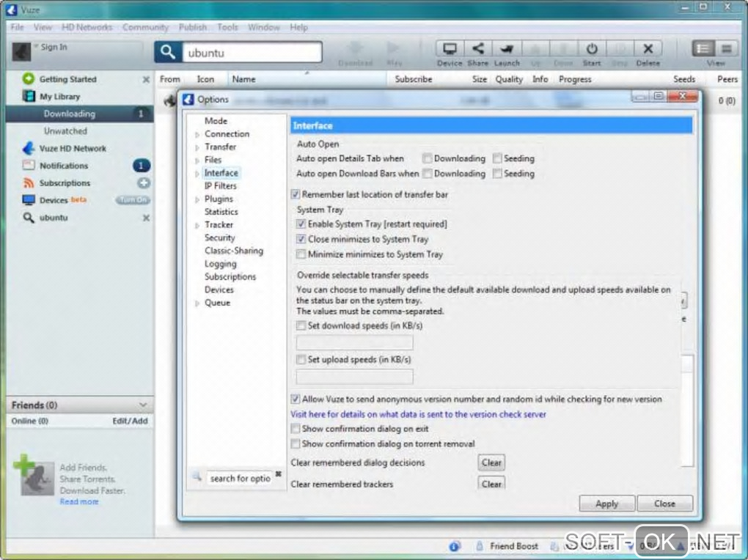Close the ubuntu search sidebar entry
Screen dimensions: 748x560
(x=146, y=218)
